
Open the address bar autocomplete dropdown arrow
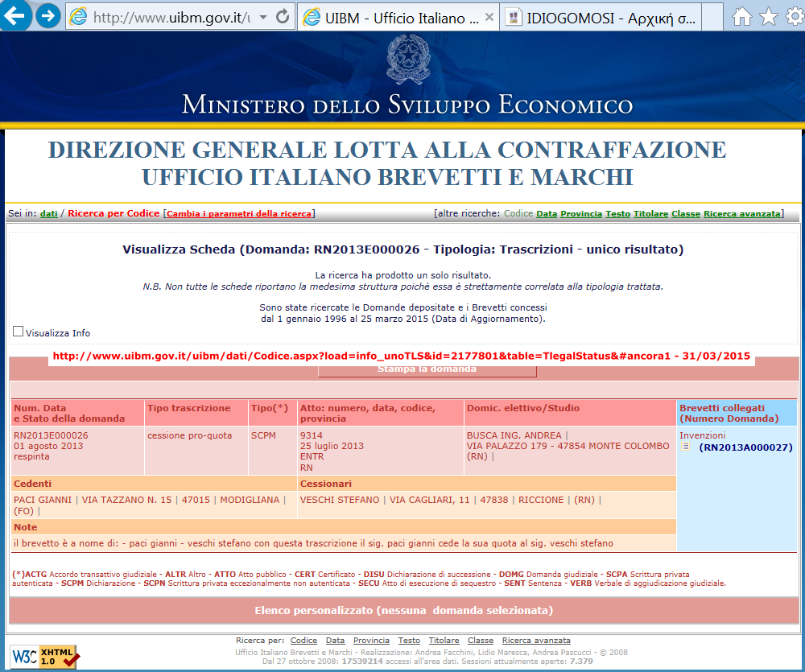pos(263,18)
